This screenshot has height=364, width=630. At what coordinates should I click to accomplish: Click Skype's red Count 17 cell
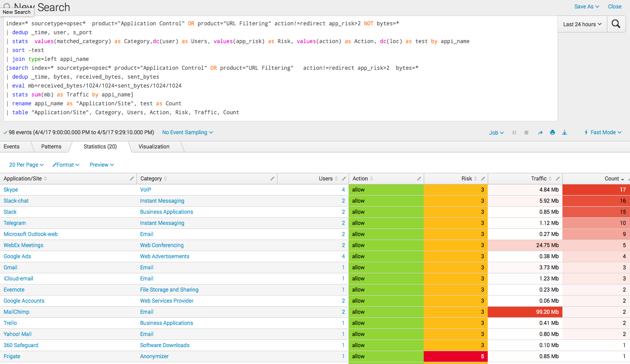(596, 190)
